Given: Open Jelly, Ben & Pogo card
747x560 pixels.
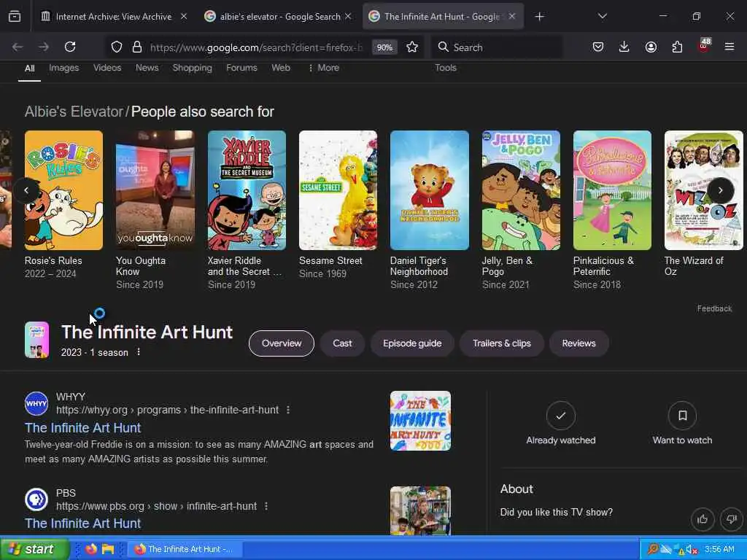Looking at the screenshot, I should (x=521, y=210).
